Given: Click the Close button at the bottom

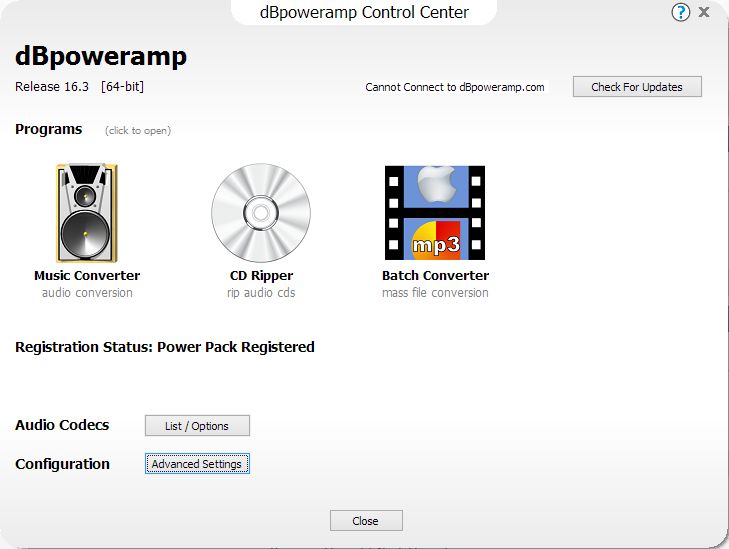Looking at the screenshot, I should pos(366,521).
